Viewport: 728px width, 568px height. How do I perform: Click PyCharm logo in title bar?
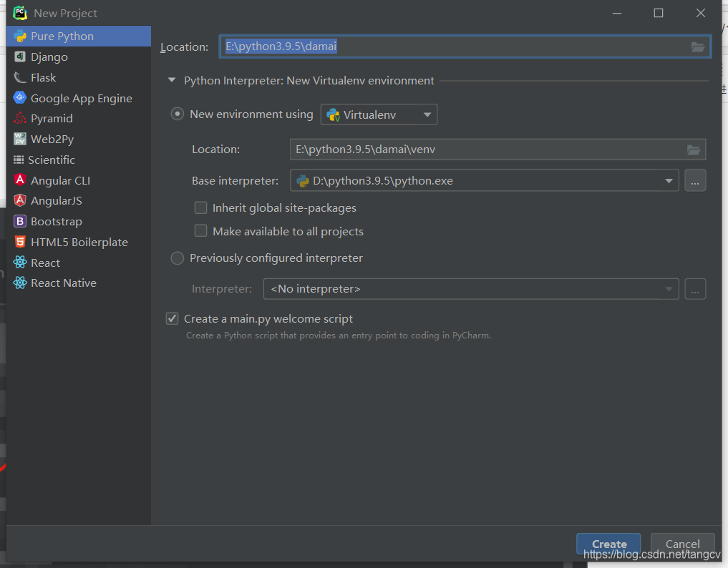pos(20,13)
